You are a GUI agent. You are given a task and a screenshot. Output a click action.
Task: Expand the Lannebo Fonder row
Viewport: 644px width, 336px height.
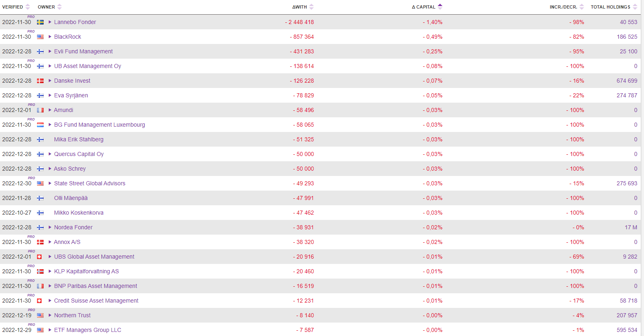coord(50,22)
